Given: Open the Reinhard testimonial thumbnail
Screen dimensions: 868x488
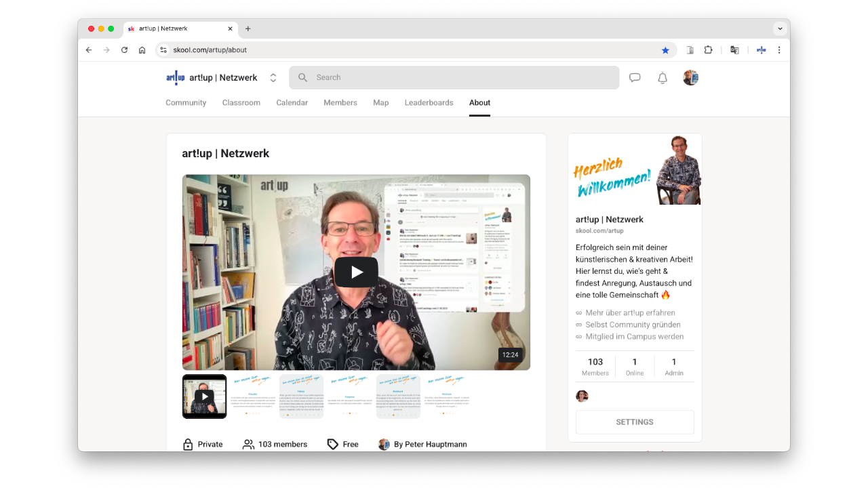Looking at the screenshot, I should point(398,396).
